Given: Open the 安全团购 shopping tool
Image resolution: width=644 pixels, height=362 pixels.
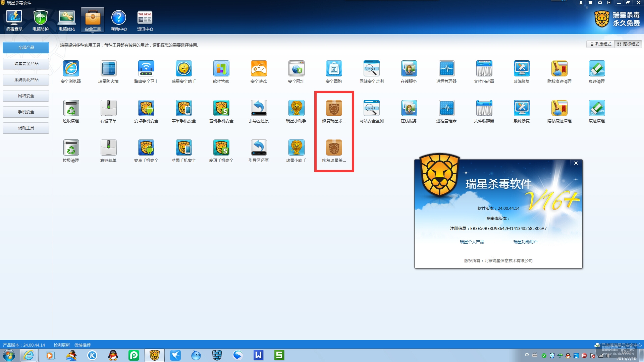Looking at the screenshot, I should click(334, 69).
